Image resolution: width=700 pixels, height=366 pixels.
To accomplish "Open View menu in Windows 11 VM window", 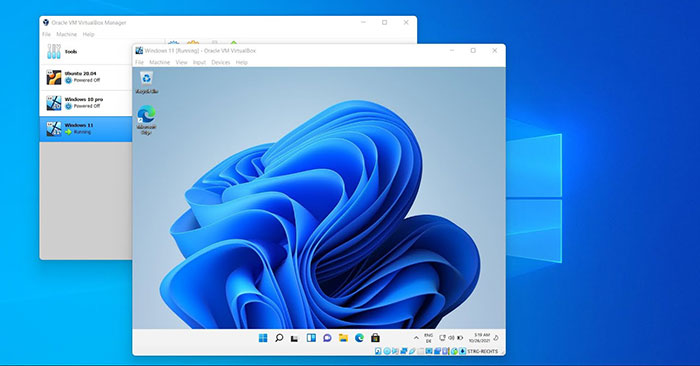I will pyautogui.click(x=181, y=62).
